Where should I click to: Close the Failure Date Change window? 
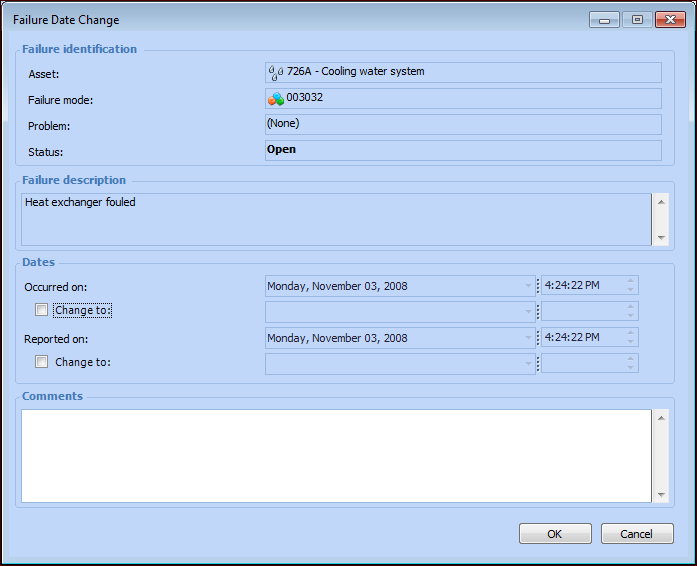(670, 20)
